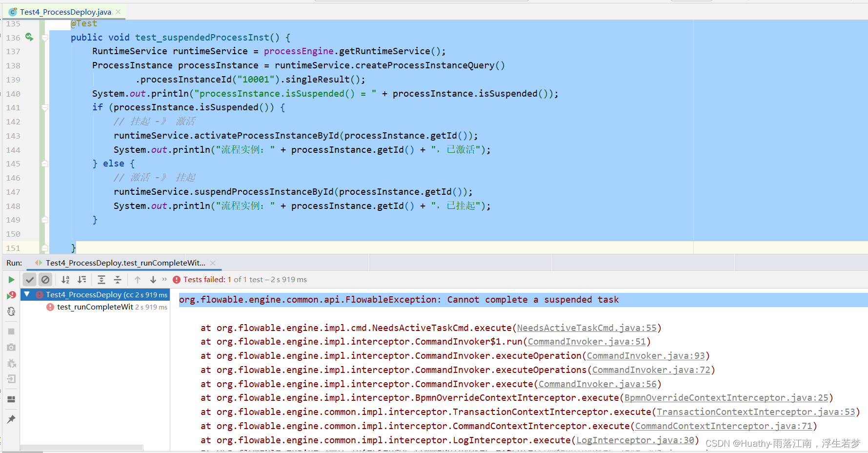Open CommandContextInterceptor.java:71 link
The width and height of the screenshot is (868, 453).
click(724, 426)
